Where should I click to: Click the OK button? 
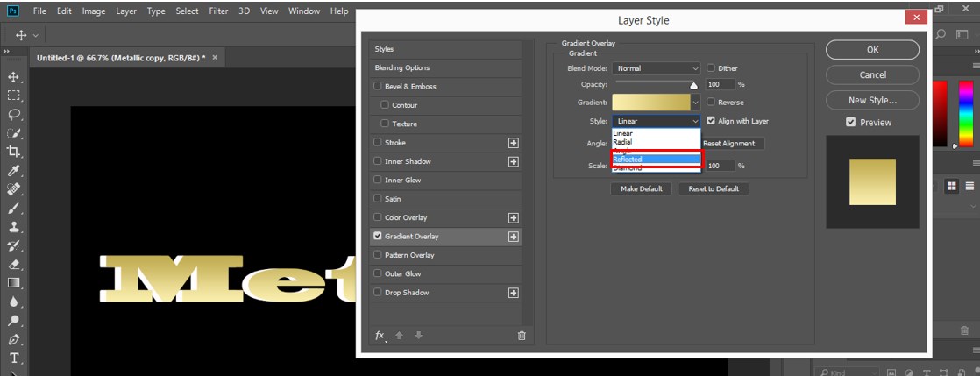[872, 50]
